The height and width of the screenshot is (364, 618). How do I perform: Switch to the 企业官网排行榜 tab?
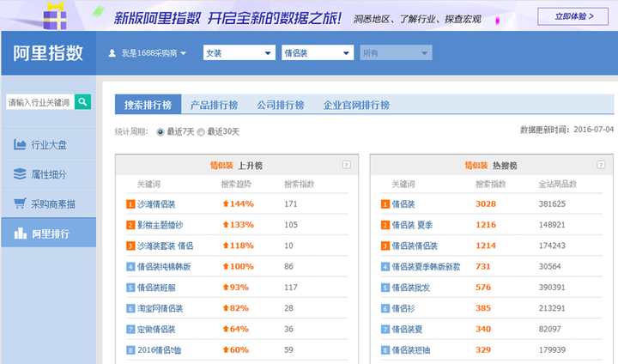[356, 105]
